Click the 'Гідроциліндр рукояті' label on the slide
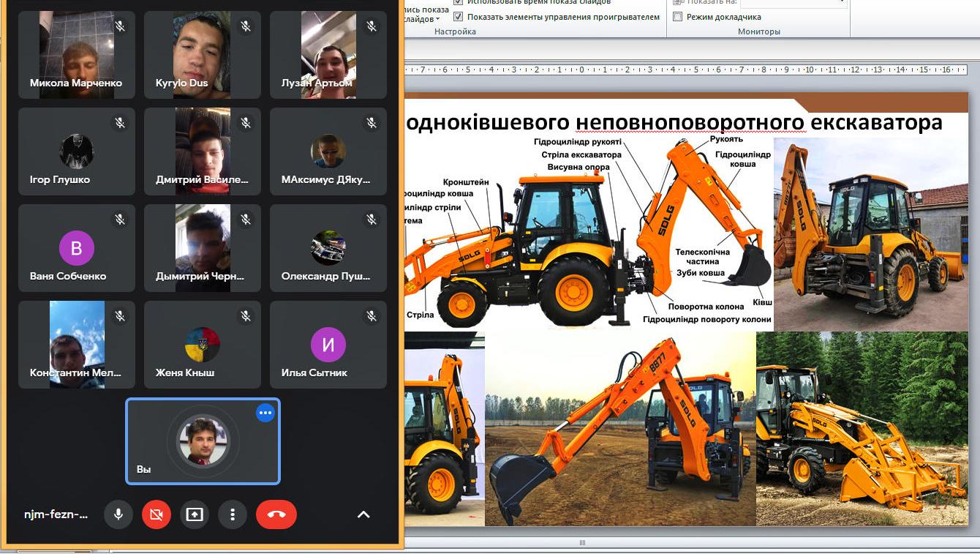Image resolution: width=980 pixels, height=554 pixels. (578, 142)
